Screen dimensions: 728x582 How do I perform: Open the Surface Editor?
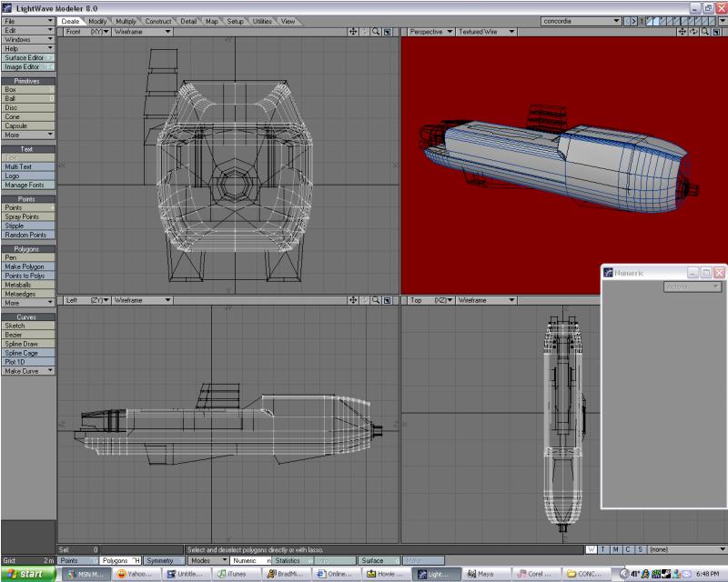click(x=28, y=57)
